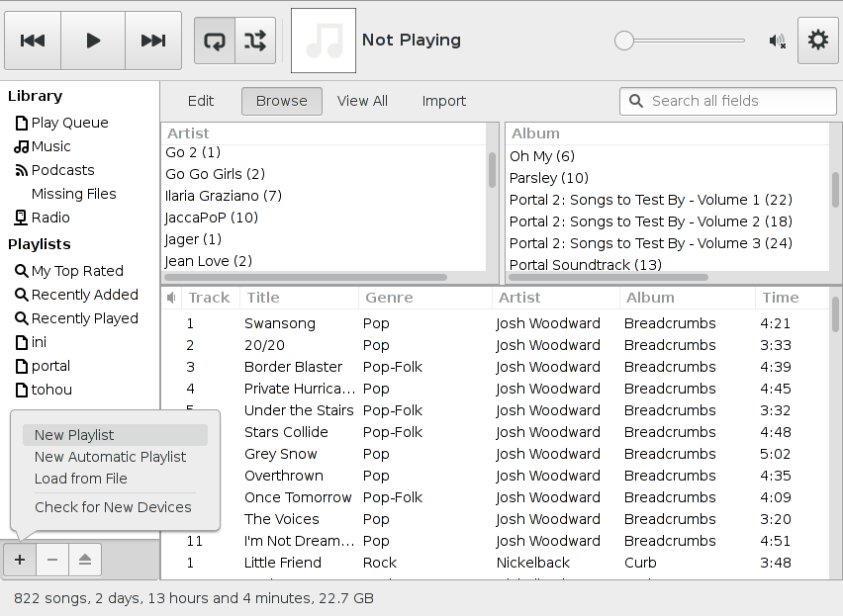Focus the Search all fields box
The height and width of the screenshot is (616, 843).
tap(728, 101)
